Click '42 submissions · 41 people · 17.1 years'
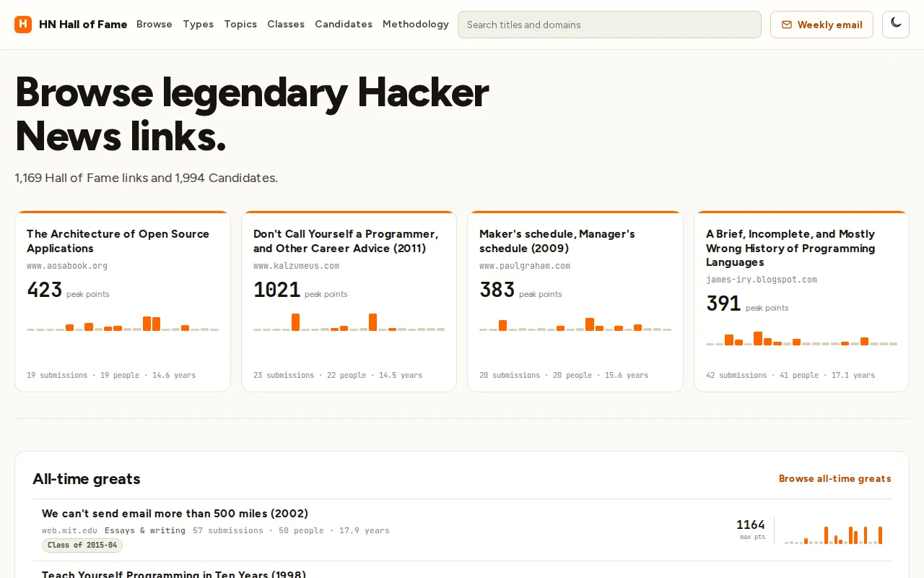924x578 pixels. [790, 375]
